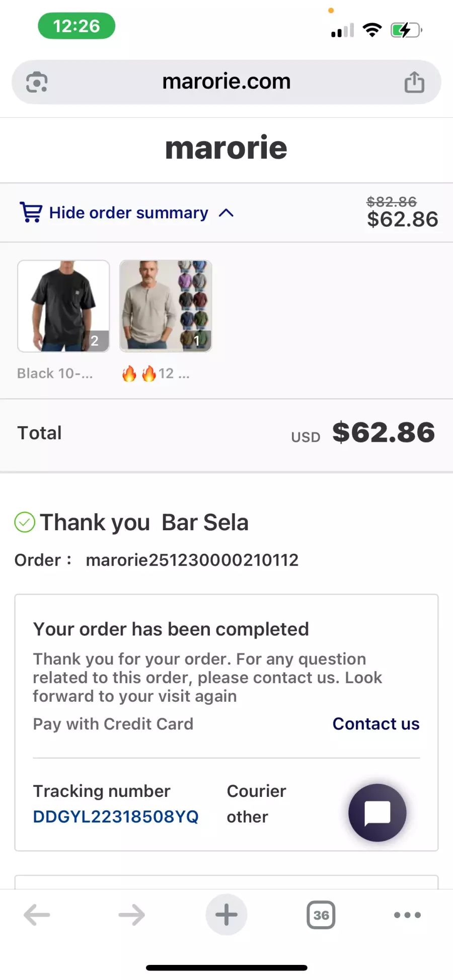Tap the scan icon left of URL
The height and width of the screenshot is (980, 453).
pyautogui.click(x=37, y=82)
